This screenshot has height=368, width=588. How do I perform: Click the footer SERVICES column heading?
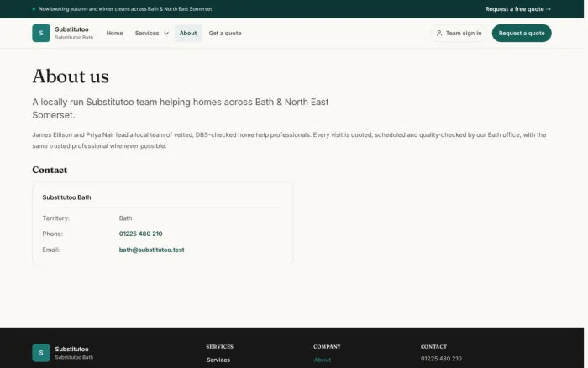(220, 347)
